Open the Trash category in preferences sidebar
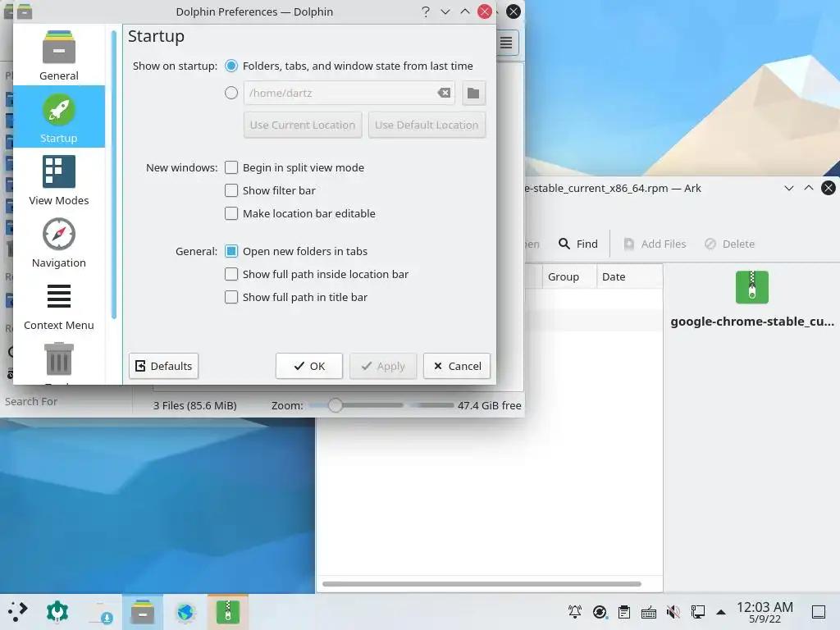Image resolution: width=840 pixels, height=630 pixels. [59, 360]
